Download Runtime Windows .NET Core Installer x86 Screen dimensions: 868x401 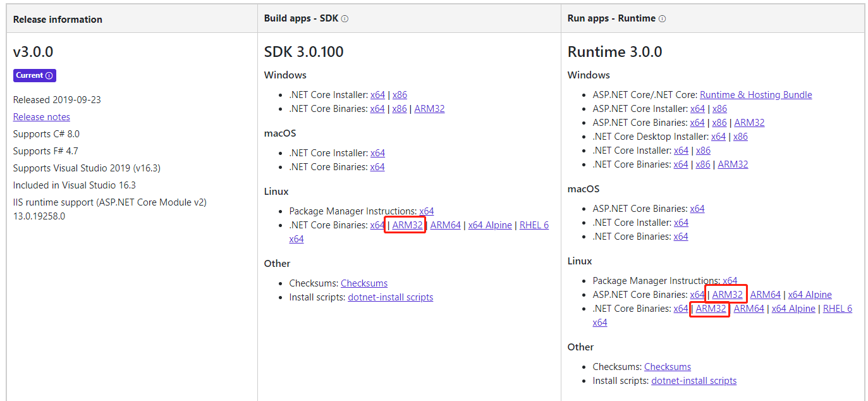[703, 151]
